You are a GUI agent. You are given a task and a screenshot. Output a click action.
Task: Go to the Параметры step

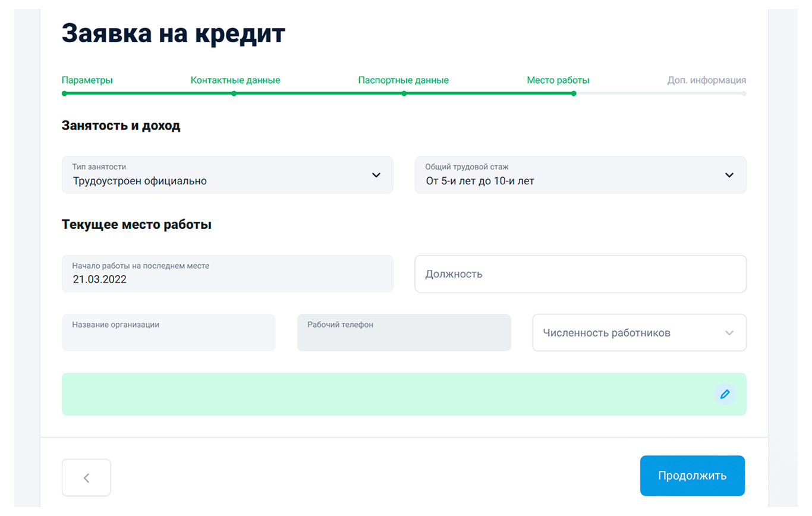[87, 80]
